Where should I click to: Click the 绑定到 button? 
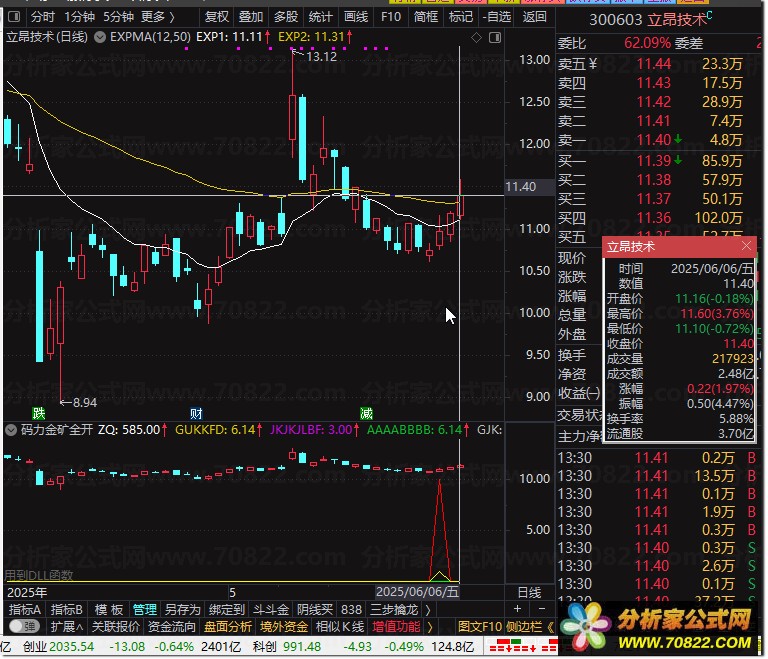click(226, 610)
